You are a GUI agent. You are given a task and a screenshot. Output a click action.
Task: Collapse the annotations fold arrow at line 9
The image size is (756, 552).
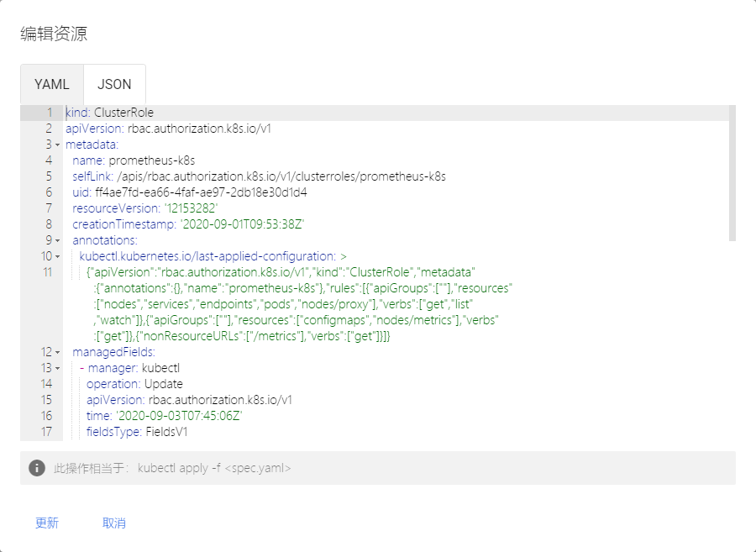pos(57,240)
